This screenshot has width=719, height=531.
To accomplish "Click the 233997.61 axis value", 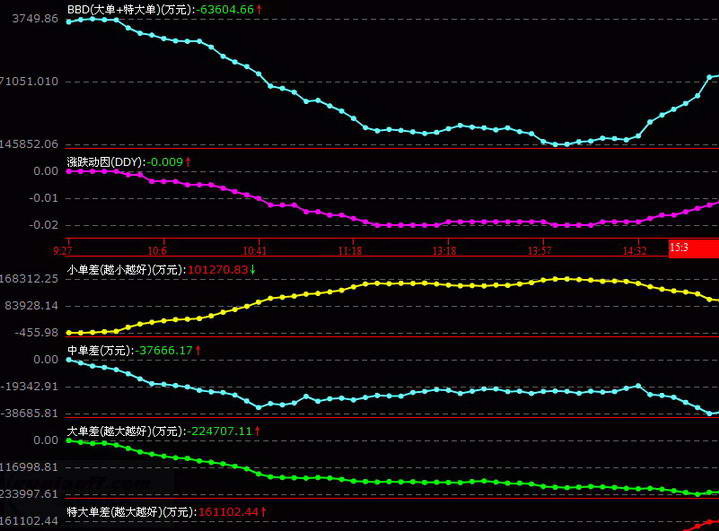I will [29, 494].
